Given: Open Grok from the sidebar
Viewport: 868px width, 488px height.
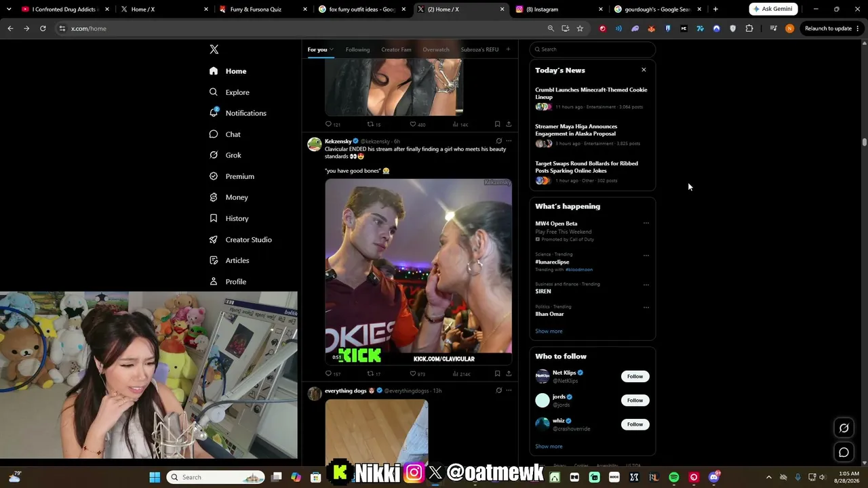Looking at the screenshot, I should coord(225,155).
